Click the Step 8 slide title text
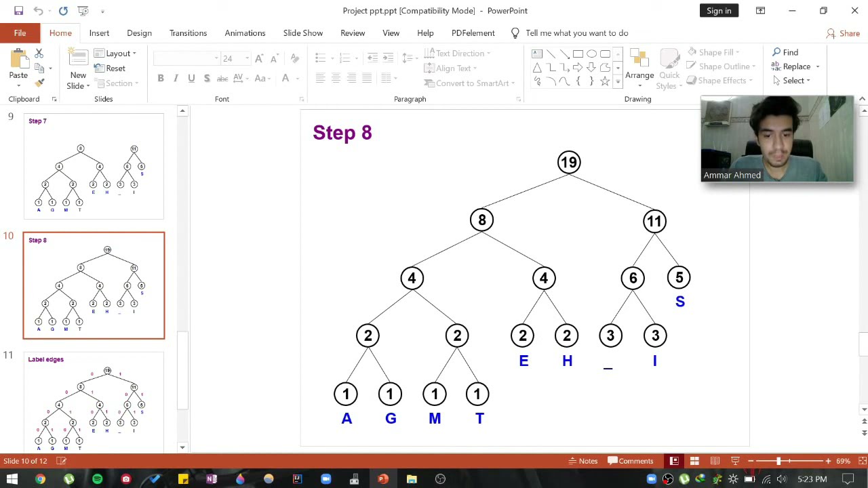This screenshot has width=868, height=488. tap(342, 133)
